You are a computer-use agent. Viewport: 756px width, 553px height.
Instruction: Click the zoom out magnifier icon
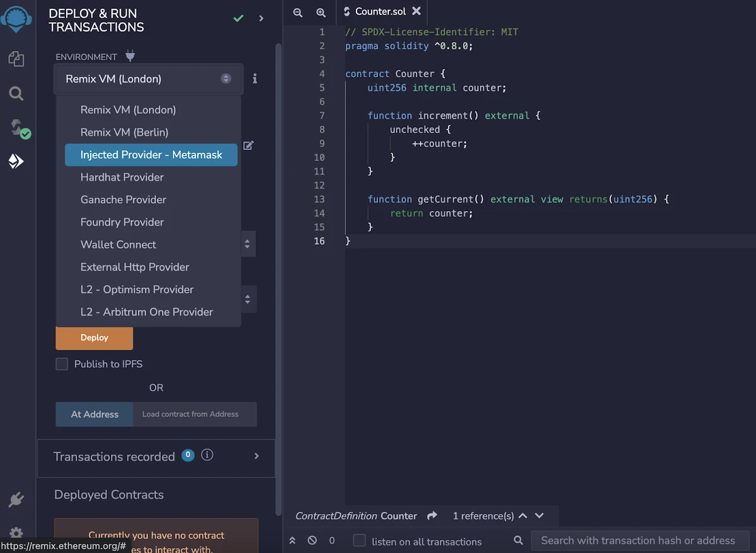(x=298, y=12)
